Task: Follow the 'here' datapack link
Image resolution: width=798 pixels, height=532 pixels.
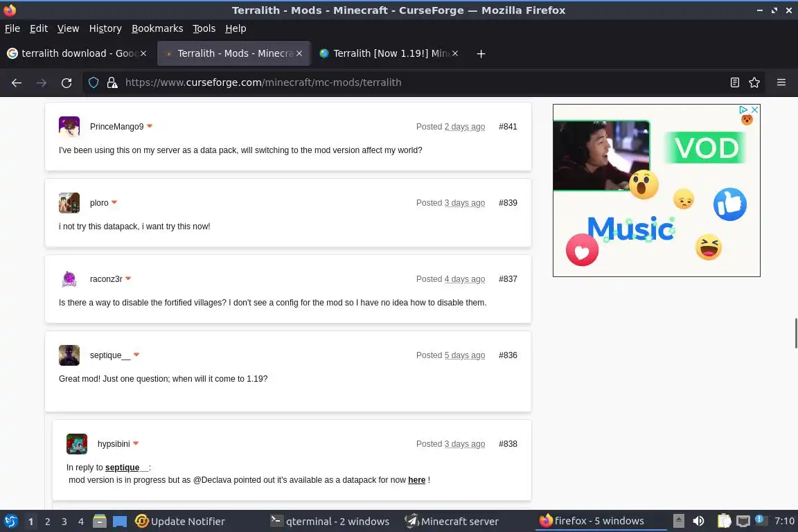Action: click(417, 480)
